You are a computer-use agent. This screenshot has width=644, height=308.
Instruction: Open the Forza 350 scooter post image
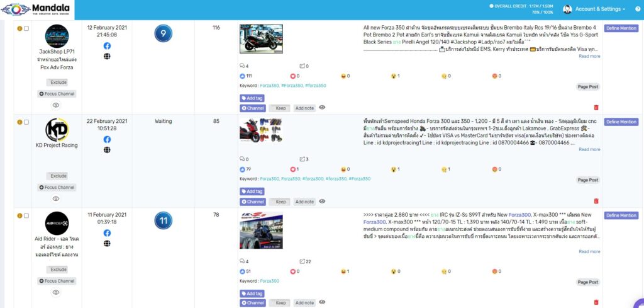click(261, 38)
